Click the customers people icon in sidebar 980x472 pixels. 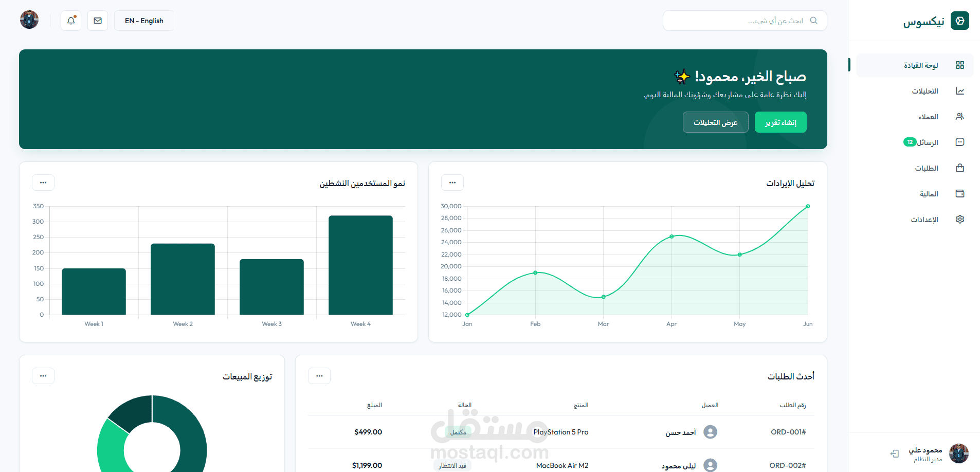coord(960,117)
